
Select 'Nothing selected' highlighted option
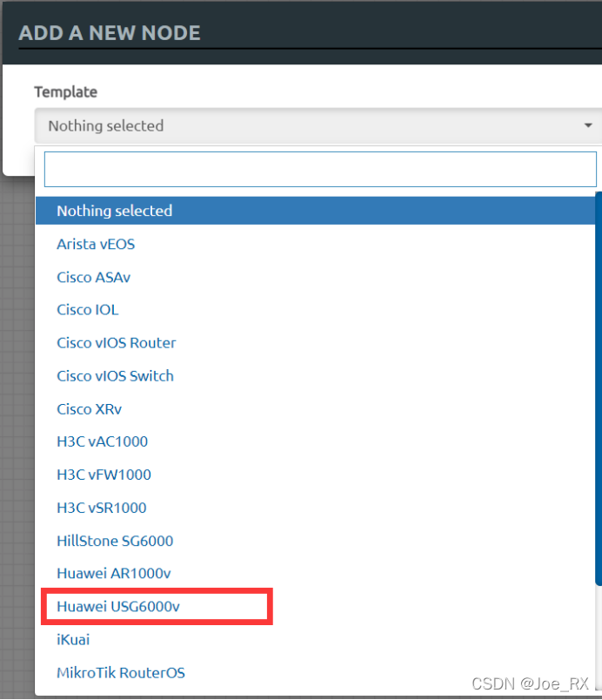[316, 211]
